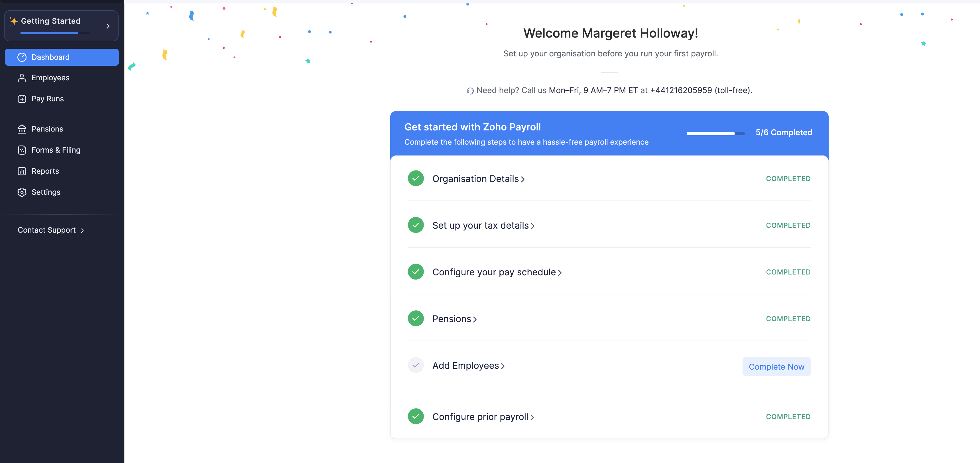
Task: Click the headset help icon
Action: coord(470,91)
